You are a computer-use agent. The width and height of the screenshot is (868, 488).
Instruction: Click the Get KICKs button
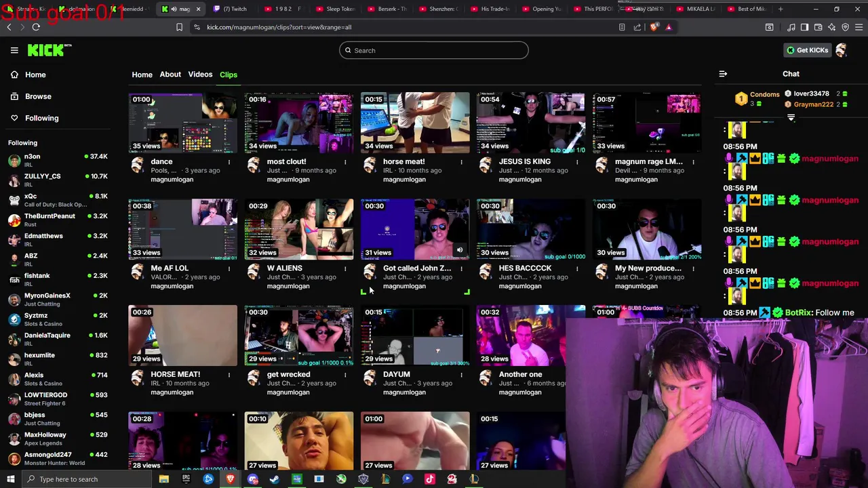pos(807,50)
